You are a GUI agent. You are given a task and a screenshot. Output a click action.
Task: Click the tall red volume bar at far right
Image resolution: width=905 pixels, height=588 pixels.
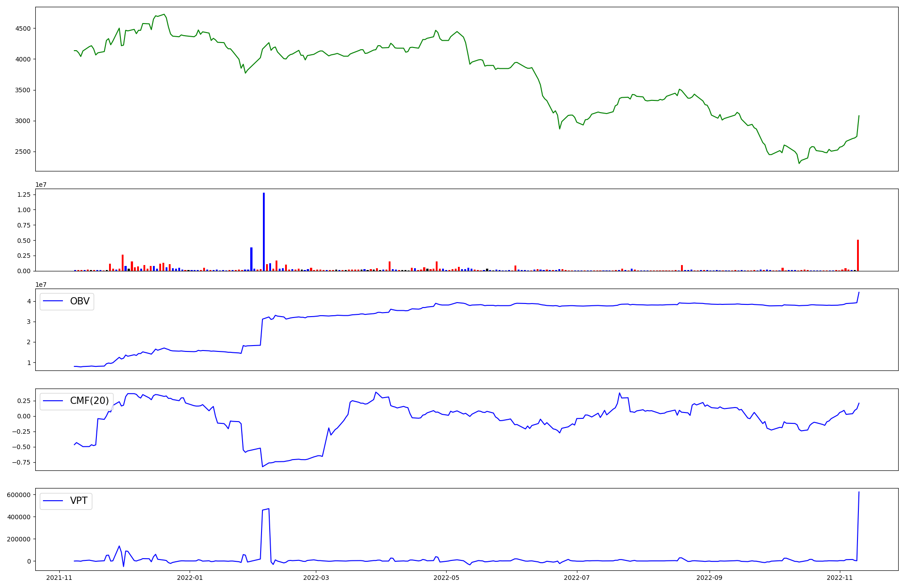coord(857,256)
